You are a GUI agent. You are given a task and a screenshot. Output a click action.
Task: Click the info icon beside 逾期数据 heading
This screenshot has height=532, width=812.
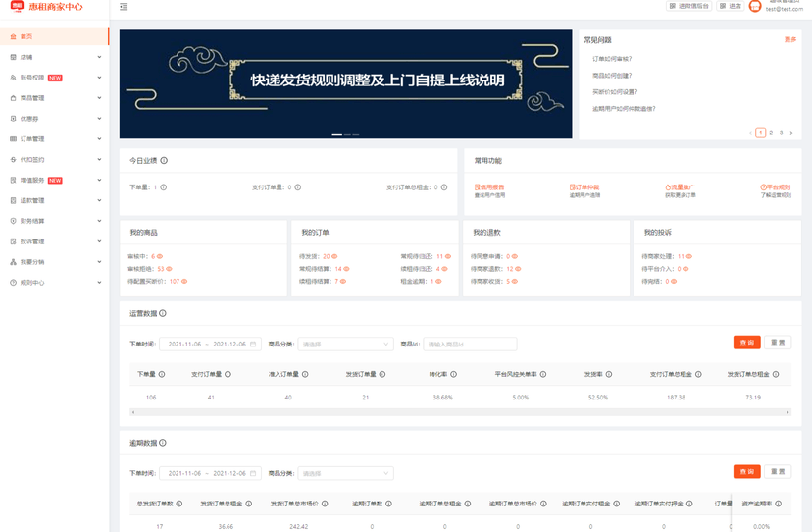163,443
